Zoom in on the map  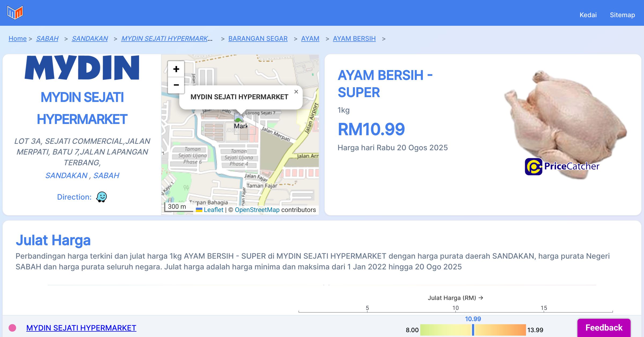click(176, 69)
